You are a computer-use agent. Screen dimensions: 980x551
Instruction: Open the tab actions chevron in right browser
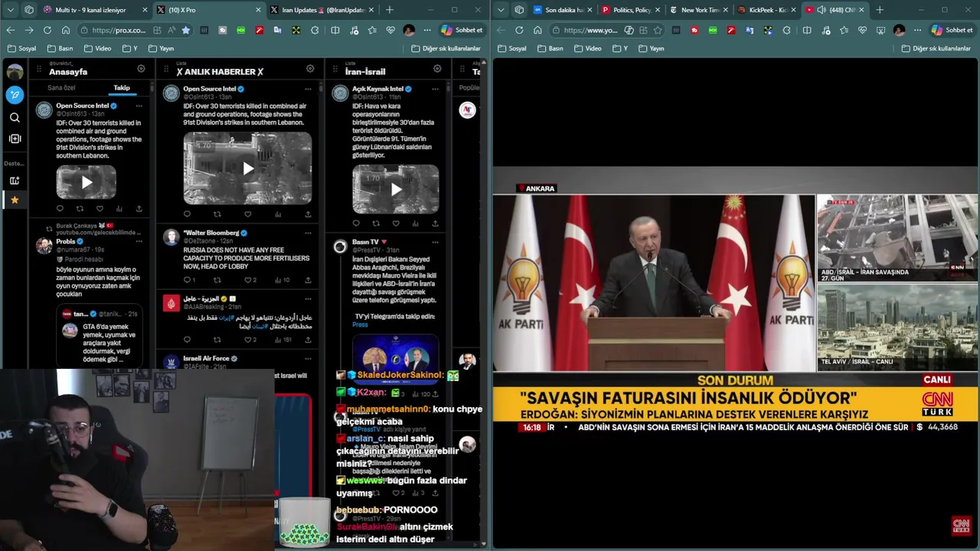click(501, 10)
